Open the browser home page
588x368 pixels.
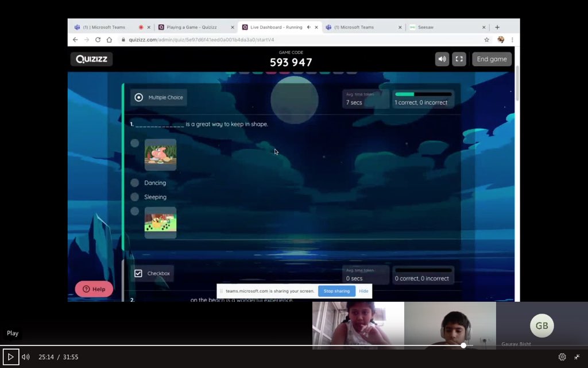click(109, 40)
